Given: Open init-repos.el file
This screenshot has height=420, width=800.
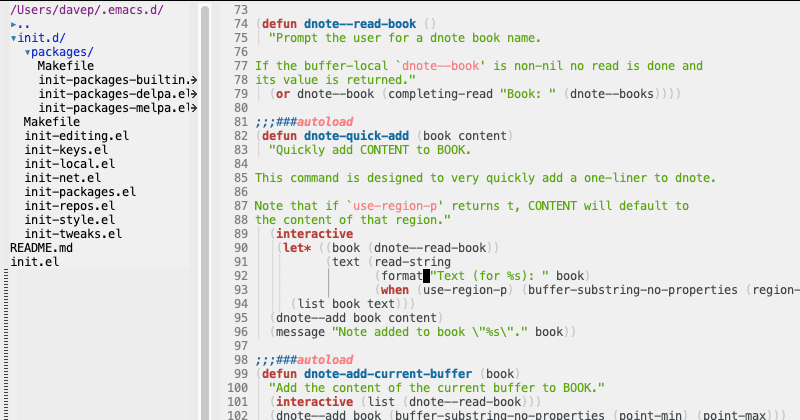Looking at the screenshot, I should coord(70,206).
